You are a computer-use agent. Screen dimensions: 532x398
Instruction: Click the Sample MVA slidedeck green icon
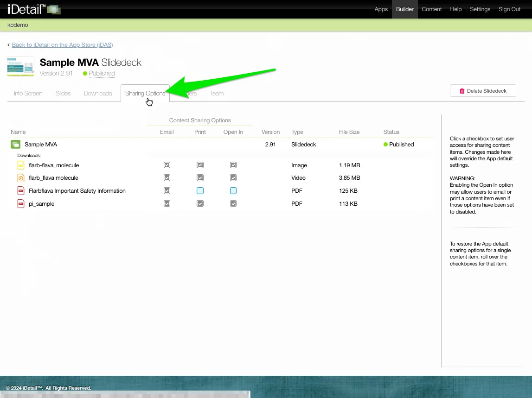point(16,145)
